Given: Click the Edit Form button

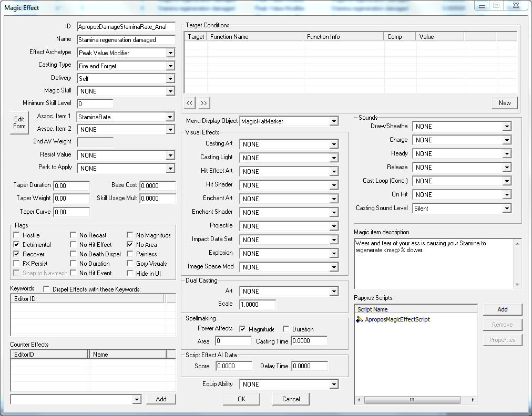Looking at the screenshot, I should [x=19, y=123].
